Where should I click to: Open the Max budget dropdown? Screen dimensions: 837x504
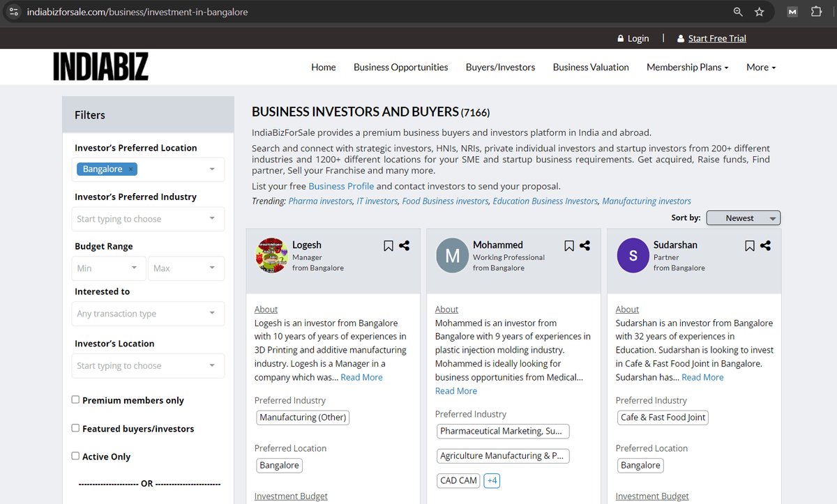[x=186, y=268]
